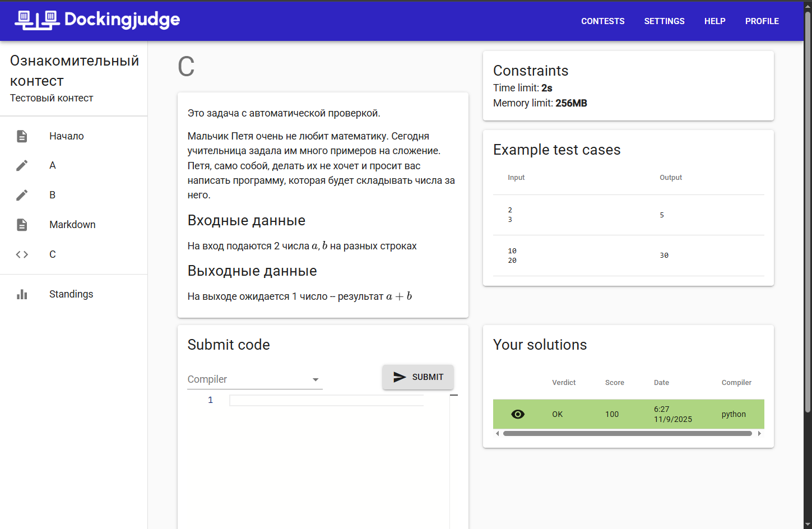Click the Compiler dropdown arrow
Viewport: 812px width, 529px height.
[x=315, y=379]
